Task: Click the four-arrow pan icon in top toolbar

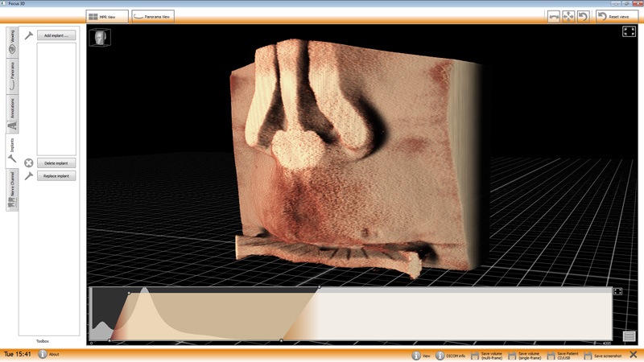Action: (x=568, y=16)
